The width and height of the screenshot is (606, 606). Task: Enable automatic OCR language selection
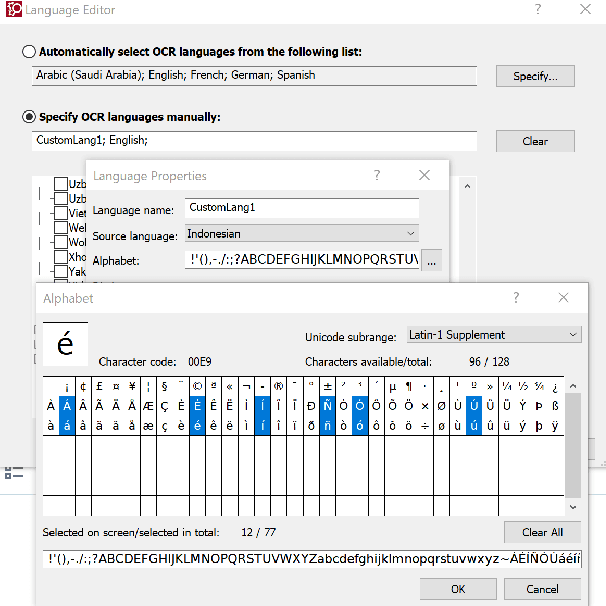pyautogui.click(x=28, y=52)
